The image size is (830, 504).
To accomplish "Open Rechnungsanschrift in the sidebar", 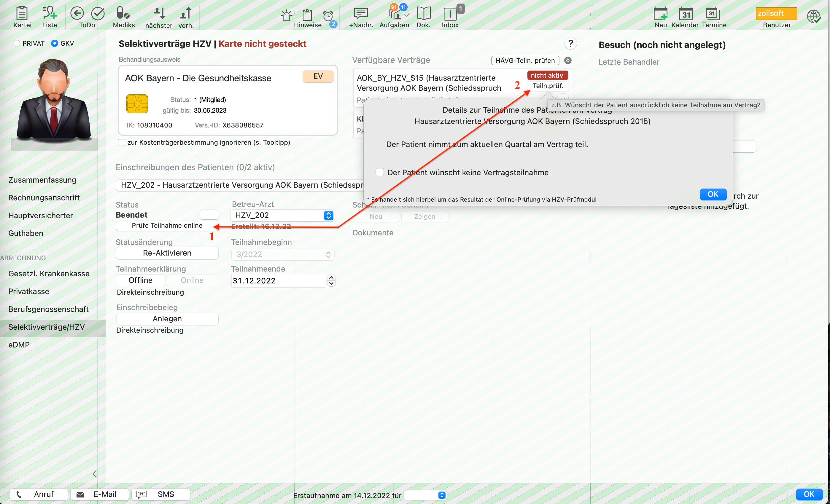I will click(x=44, y=198).
